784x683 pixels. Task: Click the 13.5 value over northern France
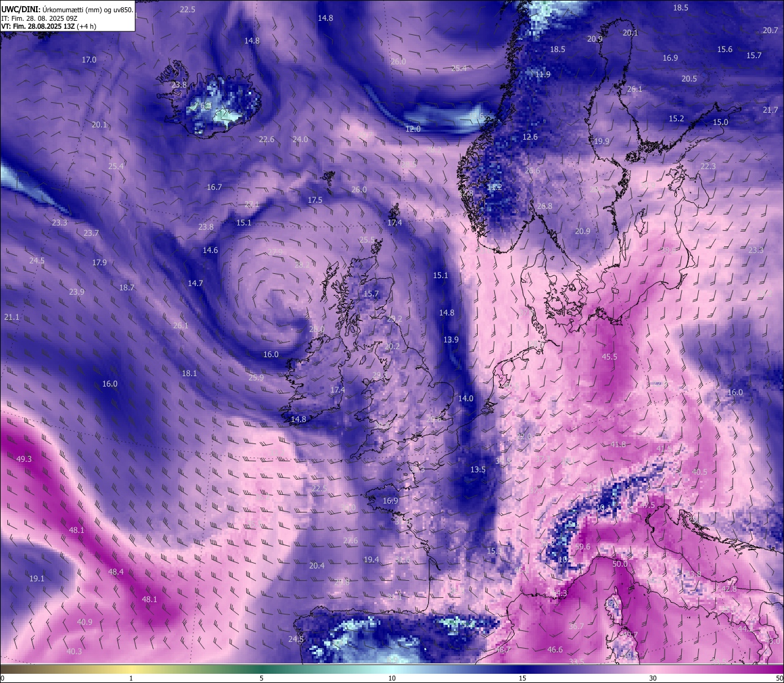pyautogui.click(x=478, y=469)
